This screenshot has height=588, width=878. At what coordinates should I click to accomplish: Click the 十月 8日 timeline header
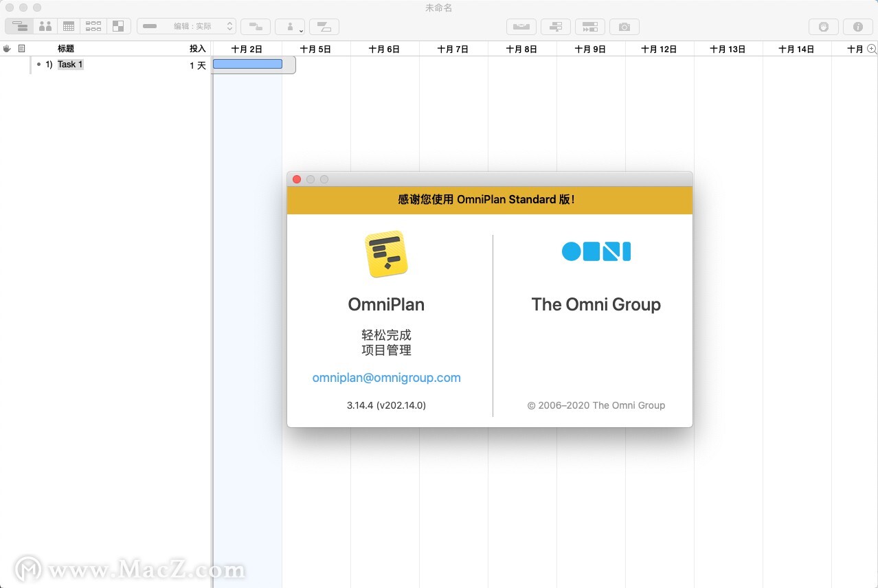[522, 49]
